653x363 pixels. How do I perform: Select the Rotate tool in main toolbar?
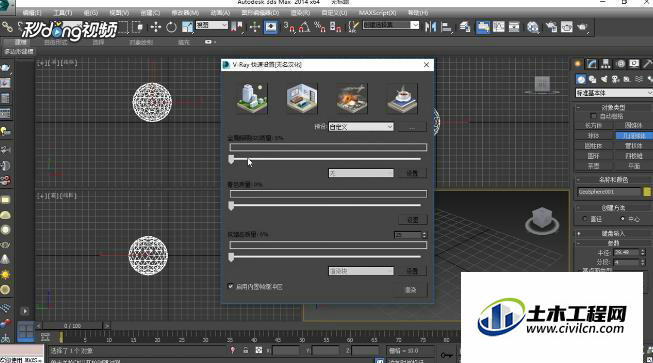pyautogui.click(x=172, y=27)
